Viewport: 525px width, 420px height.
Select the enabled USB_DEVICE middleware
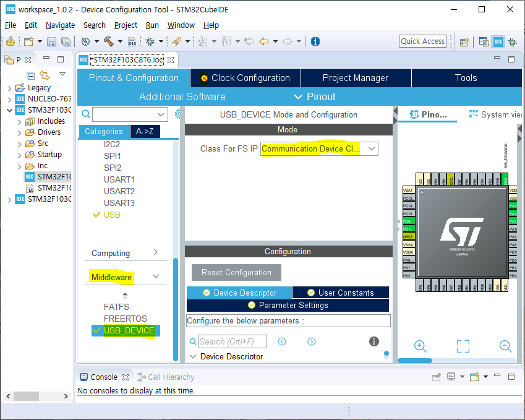(129, 330)
